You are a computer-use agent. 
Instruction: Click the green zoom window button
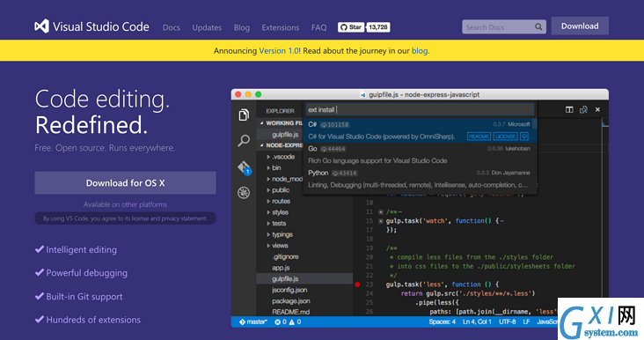[x=259, y=94]
